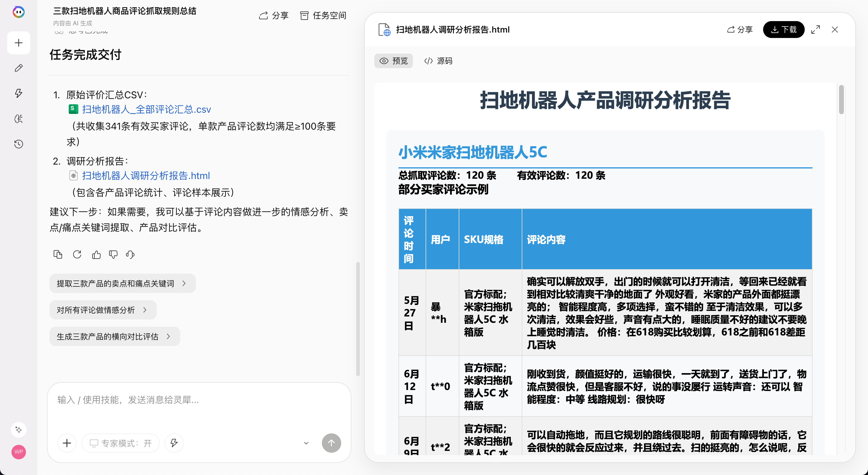Choose suggestion 生成三款产品的横向对比评估
The width and height of the screenshot is (868, 475).
[115, 337]
